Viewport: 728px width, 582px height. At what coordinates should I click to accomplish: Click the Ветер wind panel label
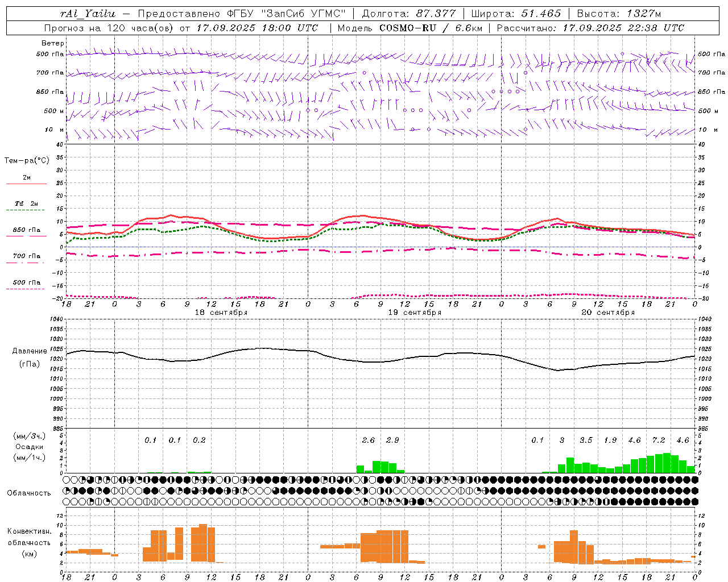pos(53,43)
